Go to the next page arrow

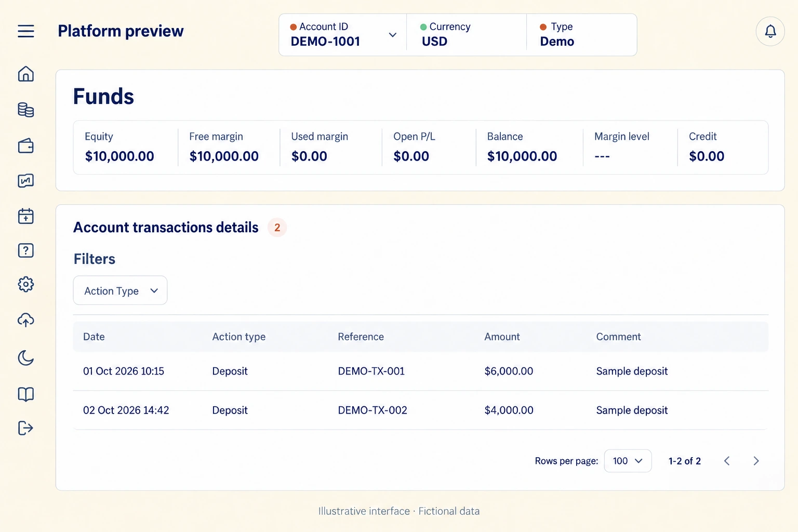point(756,461)
